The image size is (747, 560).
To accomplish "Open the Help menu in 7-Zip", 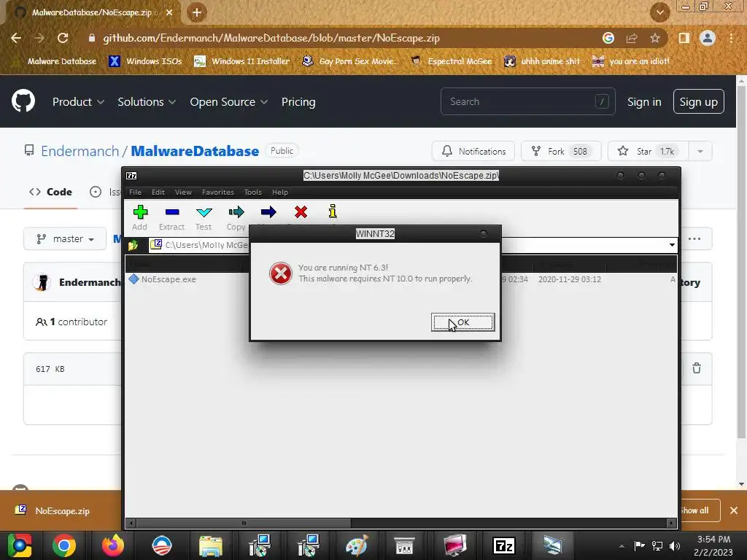I will click(x=279, y=192).
